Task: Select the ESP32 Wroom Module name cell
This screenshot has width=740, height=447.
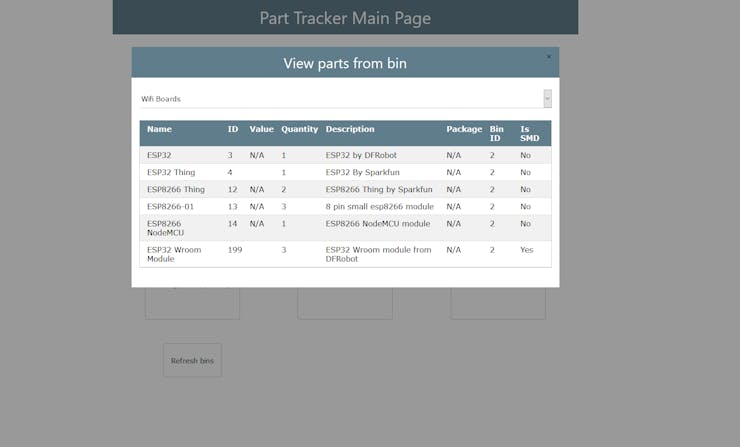Action: click(x=174, y=254)
